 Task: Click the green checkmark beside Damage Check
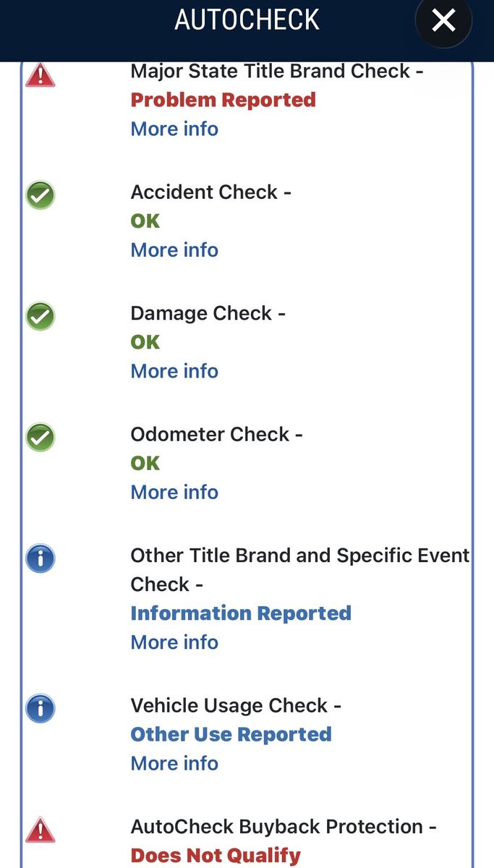pyautogui.click(x=41, y=316)
